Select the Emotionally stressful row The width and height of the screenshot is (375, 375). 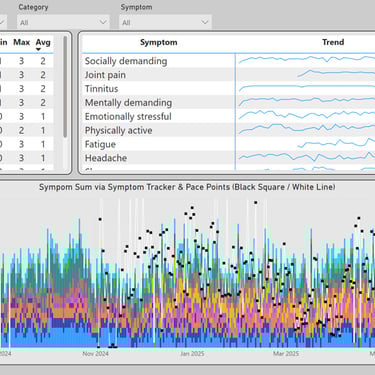[x=228, y=117]
